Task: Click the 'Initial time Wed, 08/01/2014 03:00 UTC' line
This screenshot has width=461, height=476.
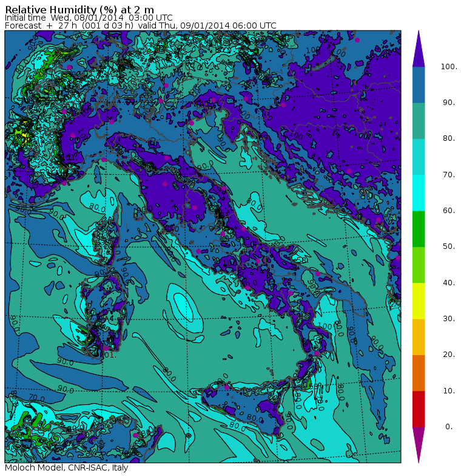Action: pyautogui.click(x=89, y=18)
